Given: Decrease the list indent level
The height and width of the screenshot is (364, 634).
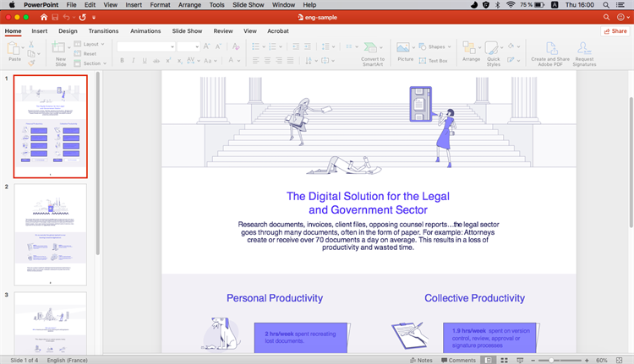Looking at the screenshot, I should click(296, 46).
